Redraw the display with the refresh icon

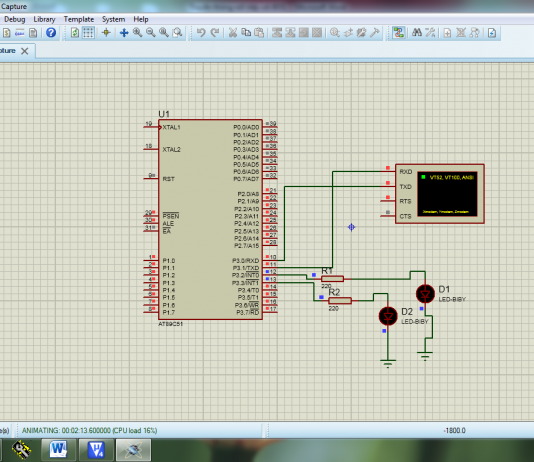click(x=75, y=33)
